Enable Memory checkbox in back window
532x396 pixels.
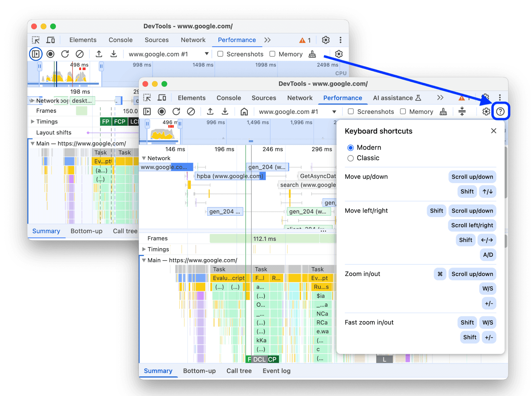pos(272,54)
